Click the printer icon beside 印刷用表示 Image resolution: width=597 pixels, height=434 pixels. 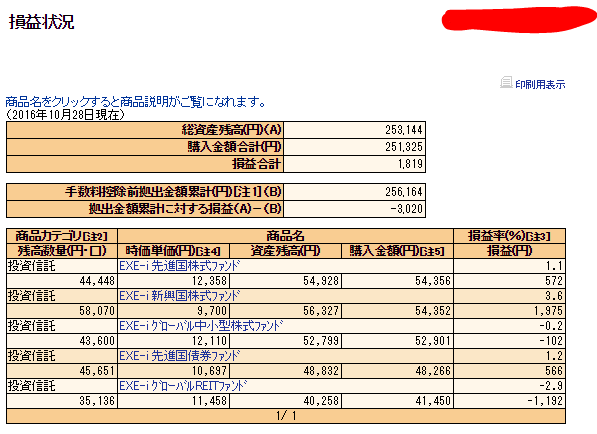506,82
